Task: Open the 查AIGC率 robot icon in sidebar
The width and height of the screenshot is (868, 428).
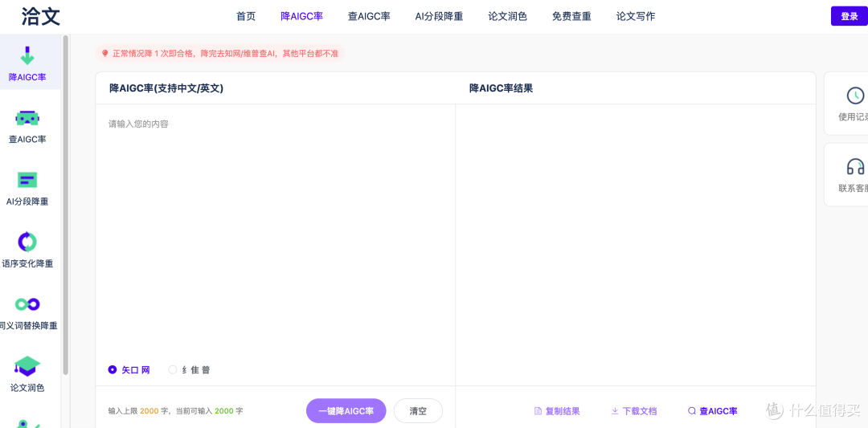Action: pyautogui.click(x=27, y=118)
